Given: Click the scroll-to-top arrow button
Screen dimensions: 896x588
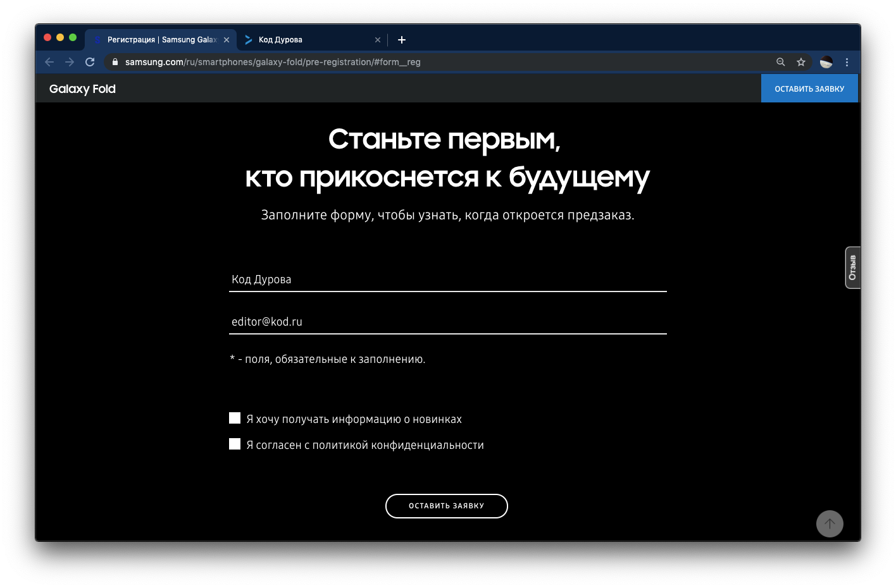Looking at the screenshot, I should tap(830, 524).
